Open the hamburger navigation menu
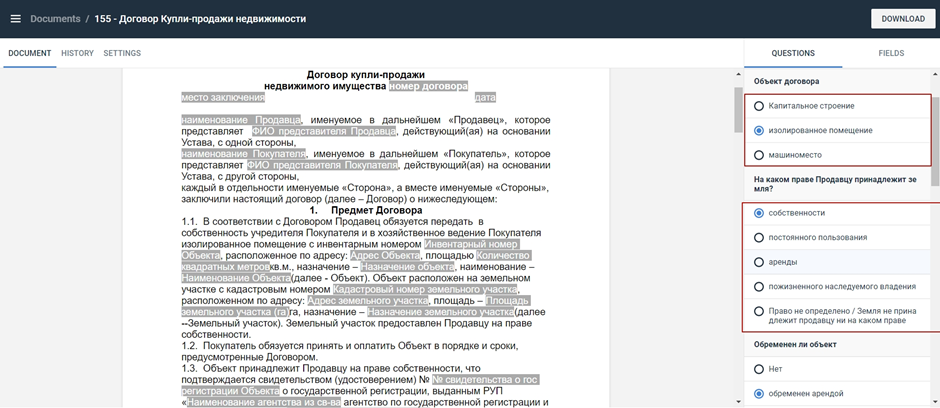The height and width of the screenshot is (408, 940). [15, 19]
